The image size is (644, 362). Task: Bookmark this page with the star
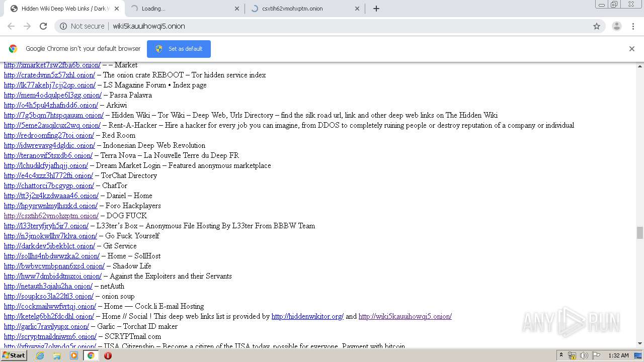597,26
